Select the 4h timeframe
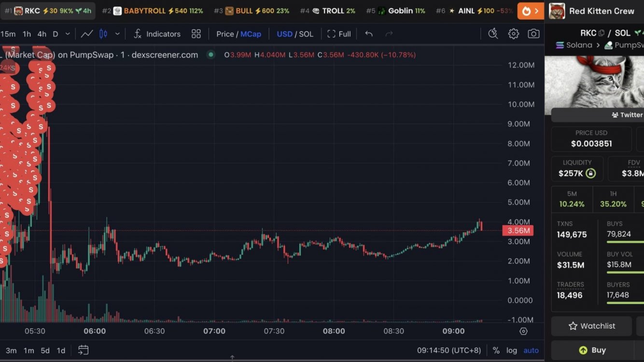 coord(42,34)
